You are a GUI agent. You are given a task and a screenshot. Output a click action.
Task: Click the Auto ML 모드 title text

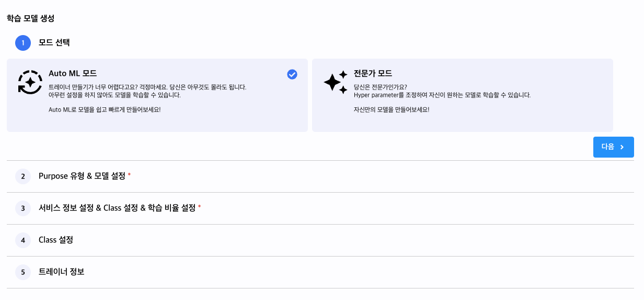(x=73, y=73)
